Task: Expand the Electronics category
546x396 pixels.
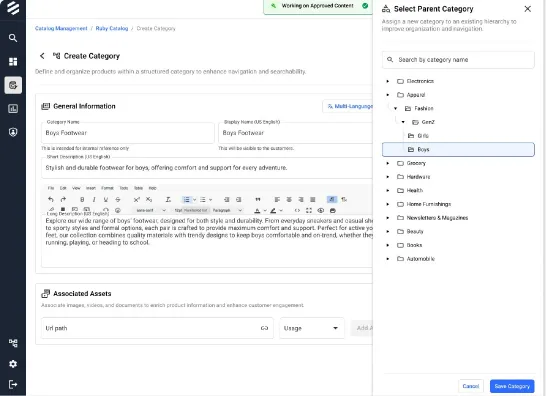Action: pyautogui.click(x=388, y=81)
